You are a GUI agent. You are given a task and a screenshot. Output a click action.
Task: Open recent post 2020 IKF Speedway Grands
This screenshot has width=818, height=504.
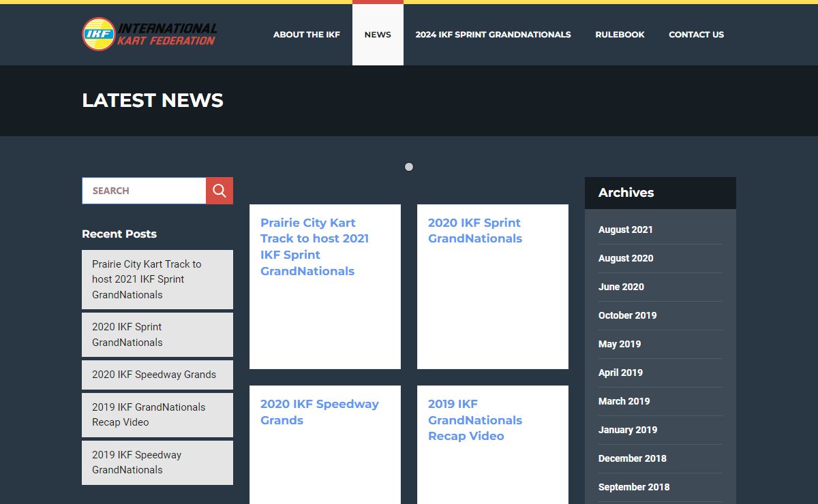coord(157,375)
